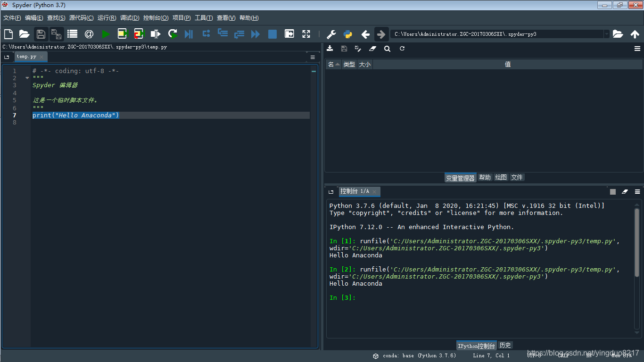Open the 控制台(O) menu
This screenshot has width=644, height=362.
click(156, 18)
